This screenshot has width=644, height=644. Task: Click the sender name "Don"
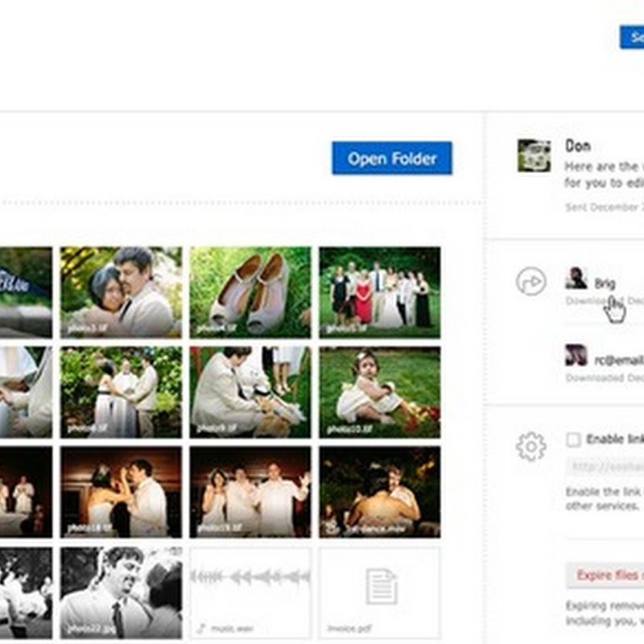tap(578, 146)
